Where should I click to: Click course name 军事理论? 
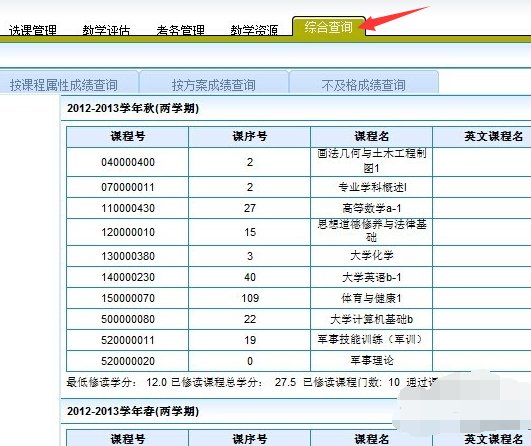(x=371, y=360)
